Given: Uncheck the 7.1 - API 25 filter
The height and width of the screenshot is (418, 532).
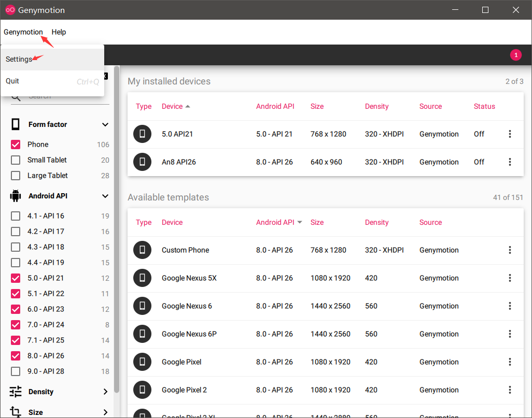Looking at the screenshot, I should click(16, 340).
